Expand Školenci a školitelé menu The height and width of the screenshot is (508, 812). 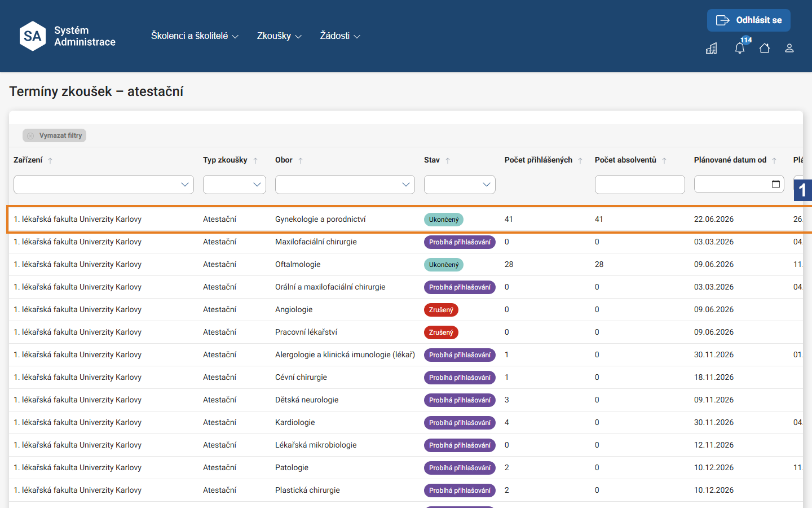[195, 36]
